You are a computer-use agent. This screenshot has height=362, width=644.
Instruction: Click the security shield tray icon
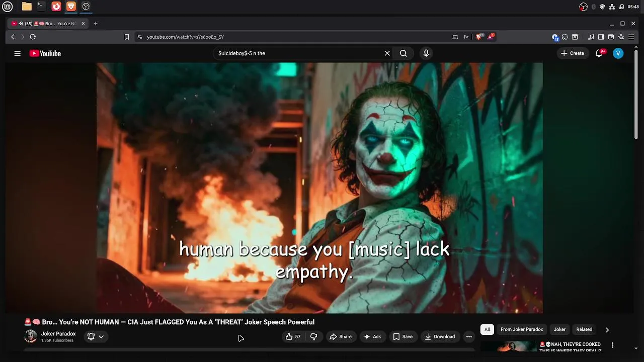pyautogui.click(x=602, y=7)
